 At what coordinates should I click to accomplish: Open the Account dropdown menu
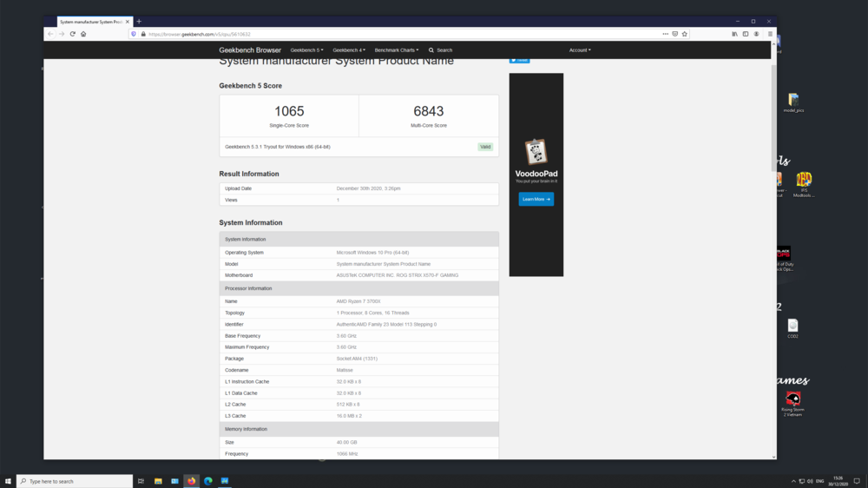coord(580,50)
